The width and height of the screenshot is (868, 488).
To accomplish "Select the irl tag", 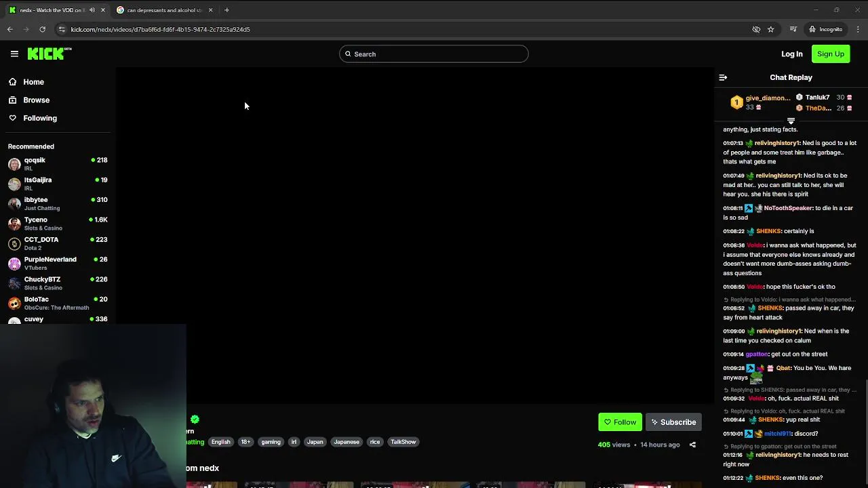I will click(x=294, y=442).
